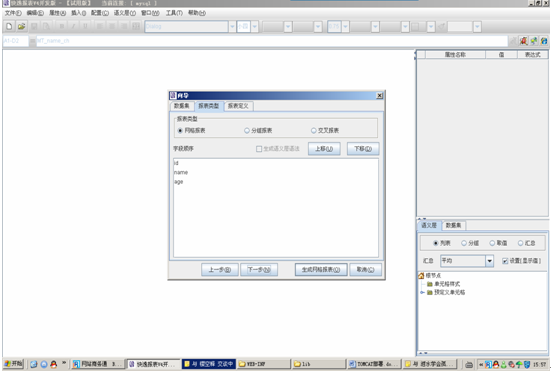Click the QQ penguin icon in the taskbar quick launch
Viewport: 551px width, 371px height.
click(54, 364)
